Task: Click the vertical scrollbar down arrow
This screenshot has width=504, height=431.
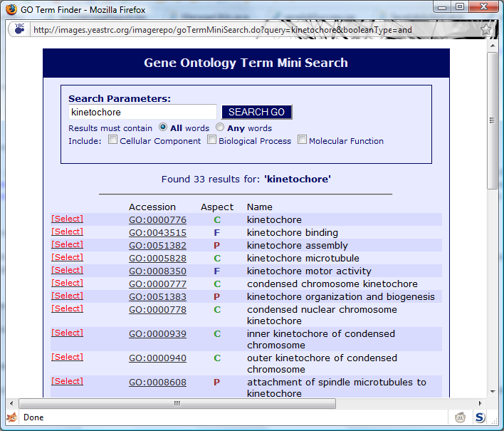Action: point(493,392)
